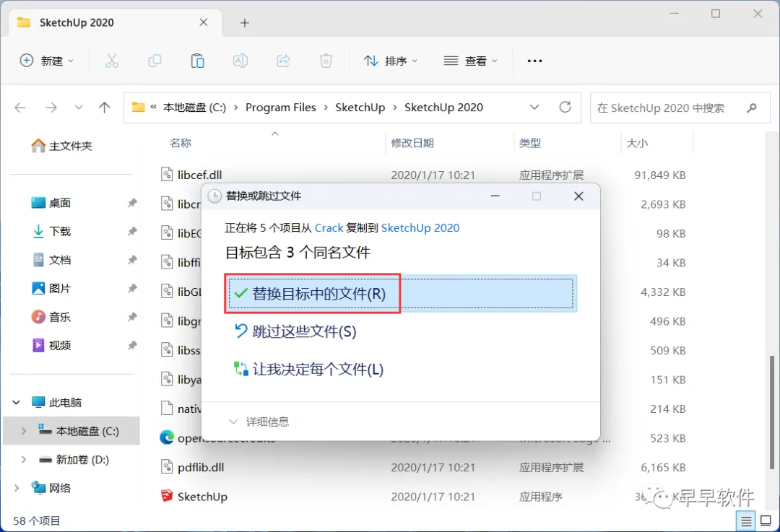
Task: Select 网络 in the sidebar
Action: click(51, 488)
